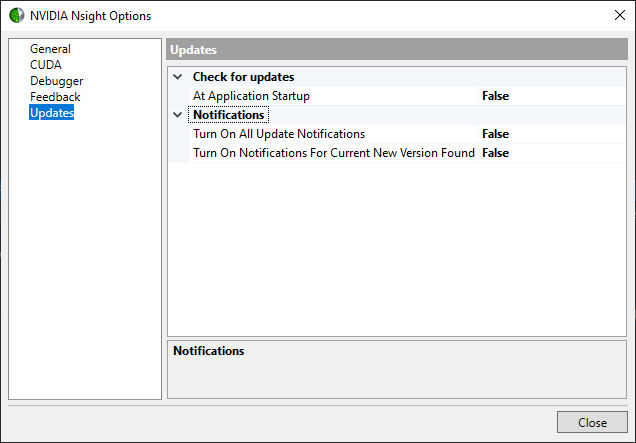This screenshot has height=443, width=636.
Task: Select the Notifications category header
Action: pos(228,115)
